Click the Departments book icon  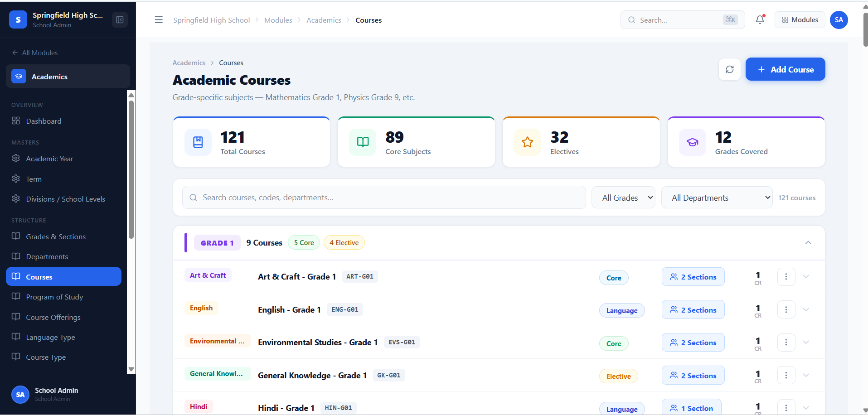(16, 256)
